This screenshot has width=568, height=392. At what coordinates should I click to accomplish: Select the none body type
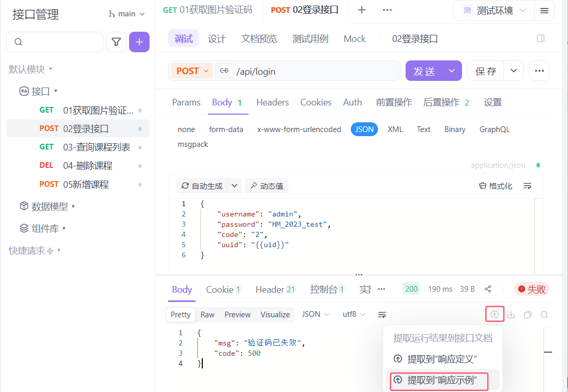pyautogui.click(x=186, y=129)
